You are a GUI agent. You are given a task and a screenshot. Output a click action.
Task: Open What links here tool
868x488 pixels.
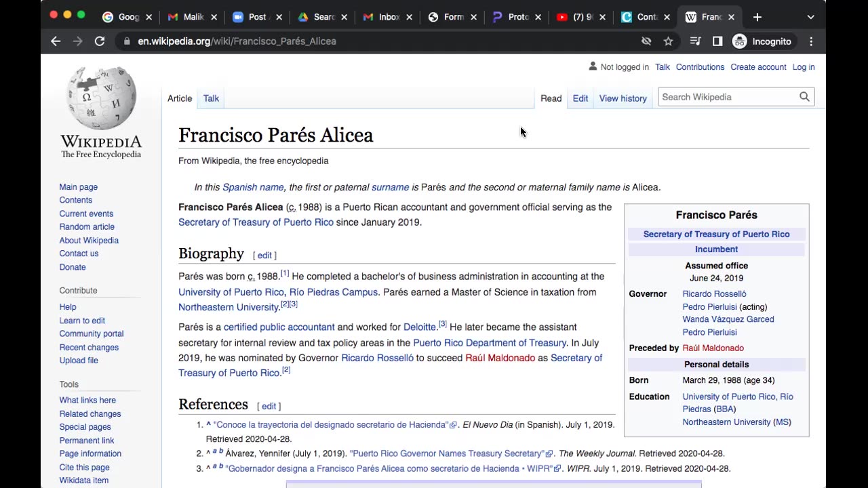[x=87, y=401]
